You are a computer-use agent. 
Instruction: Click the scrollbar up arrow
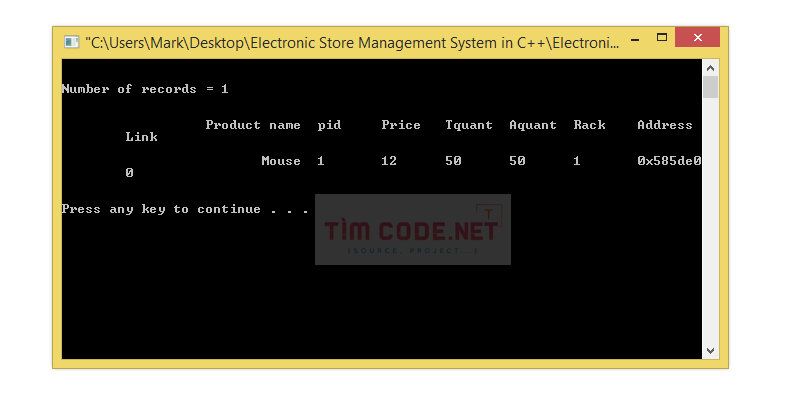[710, 68]
